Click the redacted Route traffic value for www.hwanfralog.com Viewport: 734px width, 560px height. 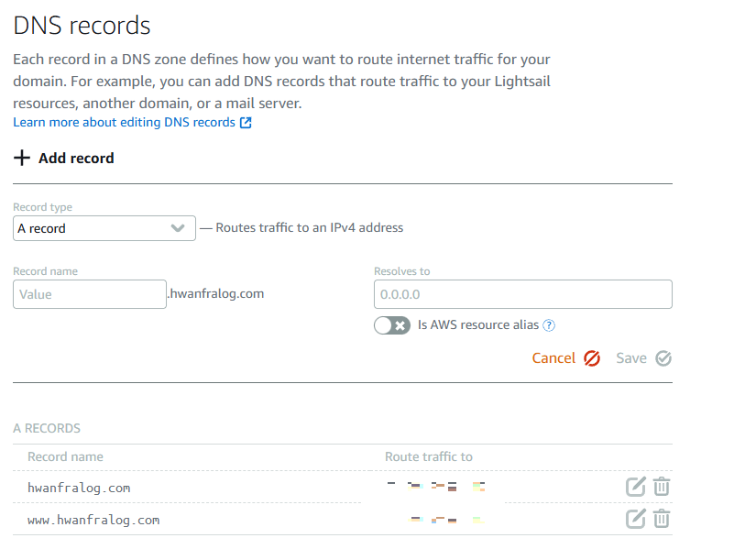(444, 519)
